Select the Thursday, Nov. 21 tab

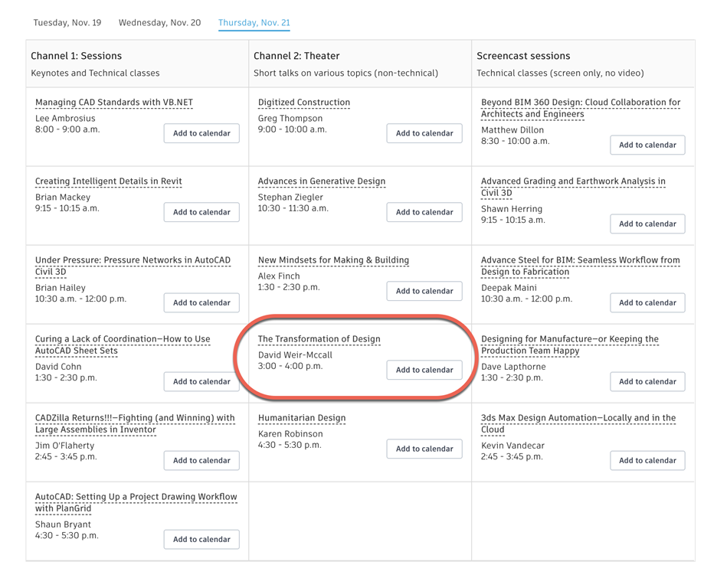(254, 23)
